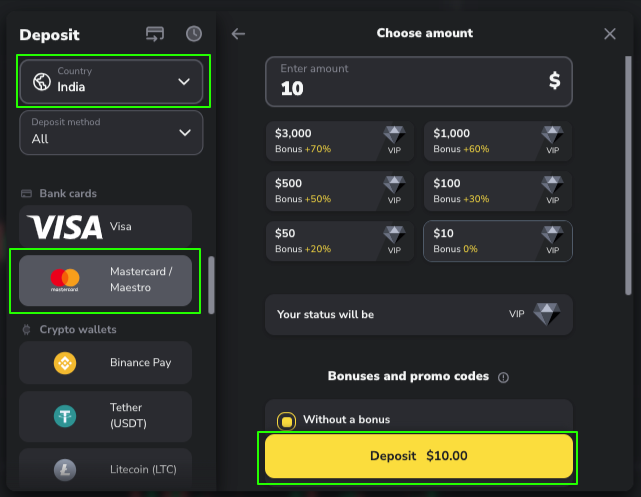Pick Litecoin (LTC) as deposit method

[105, 469]
